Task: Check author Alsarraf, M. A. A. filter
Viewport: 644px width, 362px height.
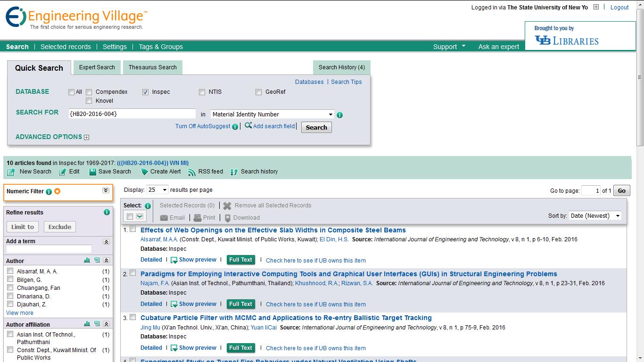Action: [10, 271]
